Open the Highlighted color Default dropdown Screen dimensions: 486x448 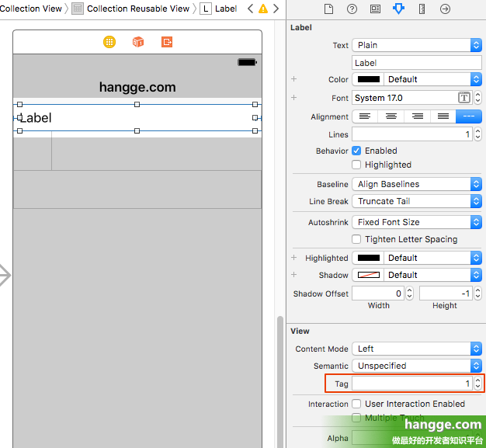click(433, 258)
